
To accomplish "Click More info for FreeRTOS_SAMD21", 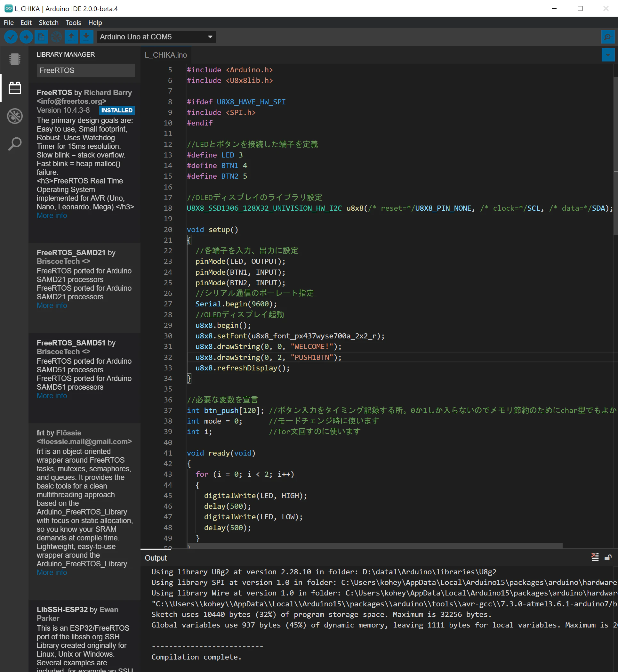I will pos(52,306).
